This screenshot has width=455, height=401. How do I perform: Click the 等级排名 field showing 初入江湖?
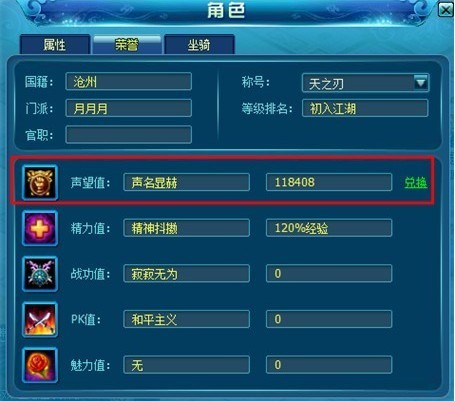coord(365,108)
